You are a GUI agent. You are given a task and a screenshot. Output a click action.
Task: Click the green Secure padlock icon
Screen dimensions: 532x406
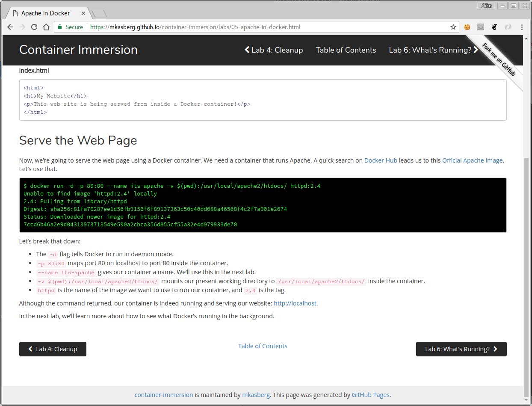pyautogui.click(x=60, y=27)
